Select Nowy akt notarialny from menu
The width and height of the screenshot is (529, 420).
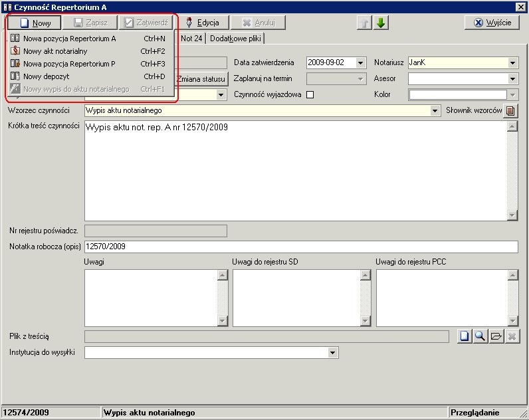click(x=55, y=51)
